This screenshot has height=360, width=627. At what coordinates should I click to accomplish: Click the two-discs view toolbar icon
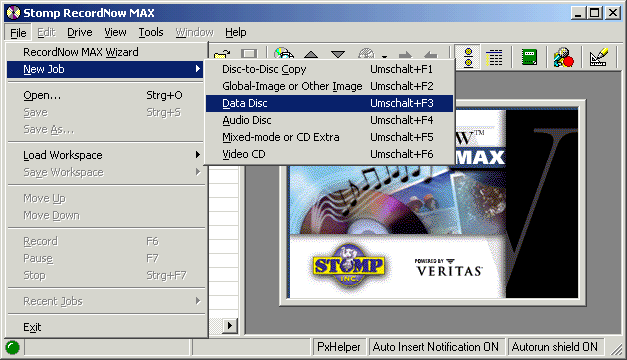tap(468, 57)
